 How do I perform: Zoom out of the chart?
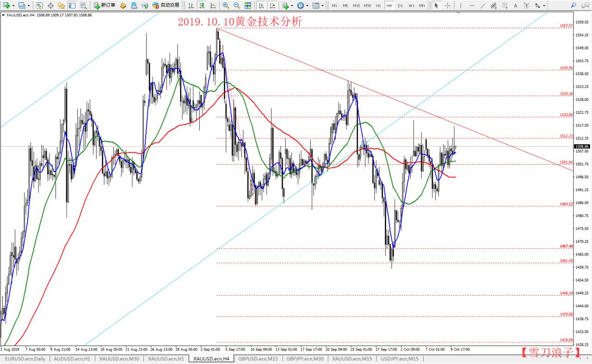click(237, 6)
